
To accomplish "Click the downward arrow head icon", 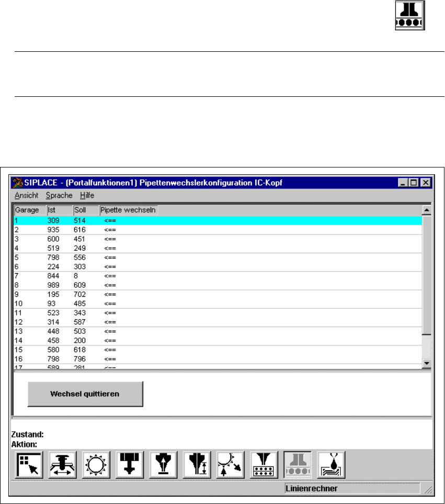I will click(130, 465).
